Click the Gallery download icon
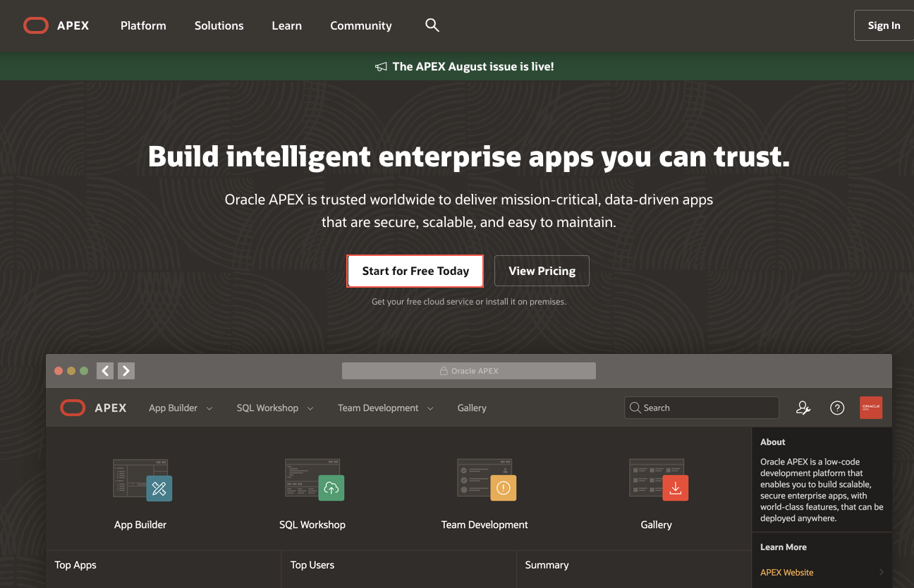 click(x=675, y=487)
